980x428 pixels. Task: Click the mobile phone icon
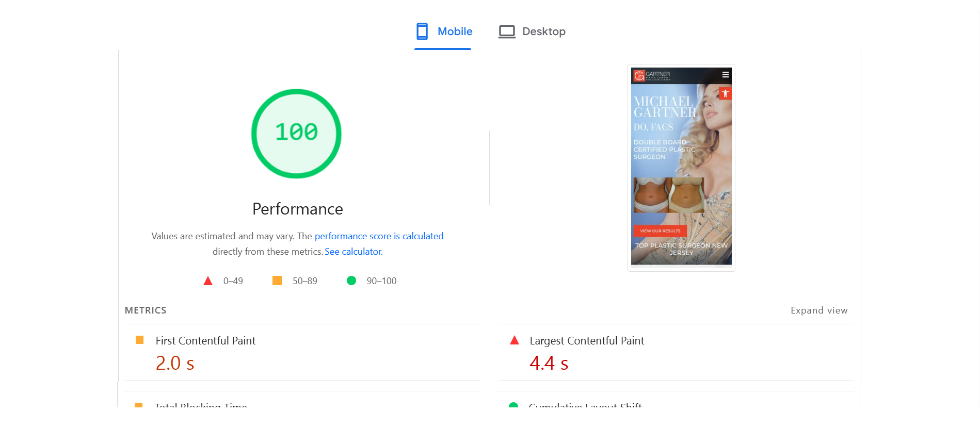pyautogui.click(x=422, y=31)
